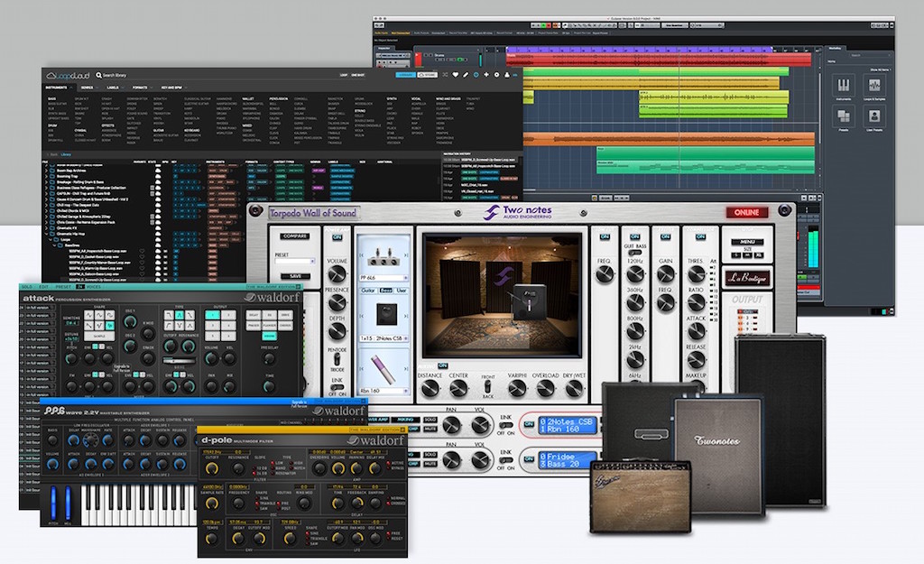Click the THRES compressor knob in Torpedo

(696, 274)
